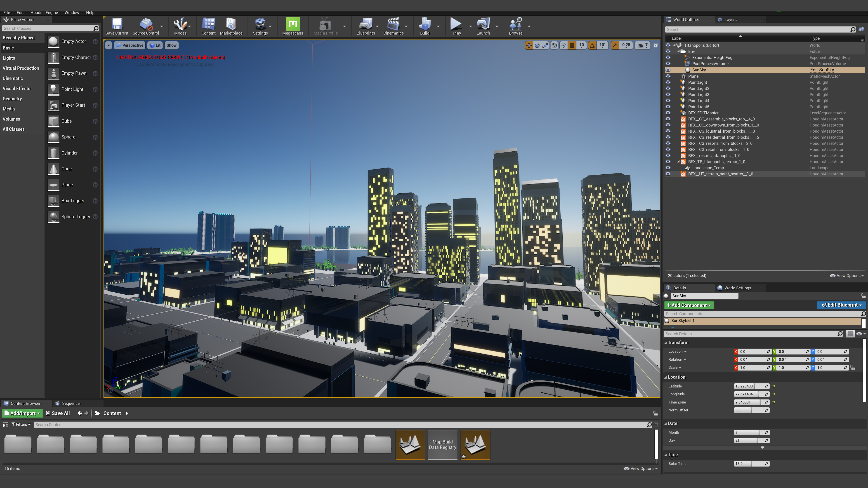Click the Cone shape icon

[53, 169]
